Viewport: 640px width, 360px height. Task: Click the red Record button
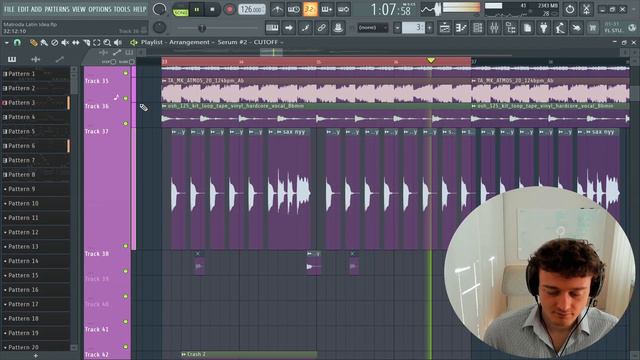coord(229,9)
